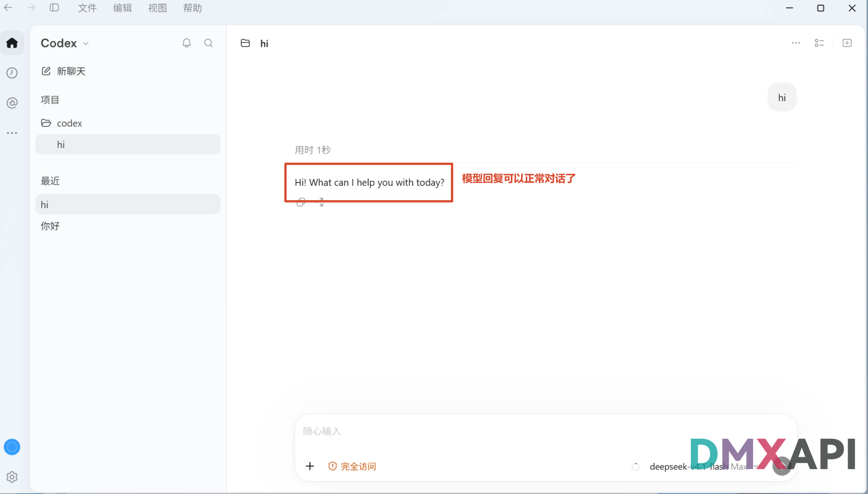Click the 项目 section heading
868x494 pixels.
(50, 100)
